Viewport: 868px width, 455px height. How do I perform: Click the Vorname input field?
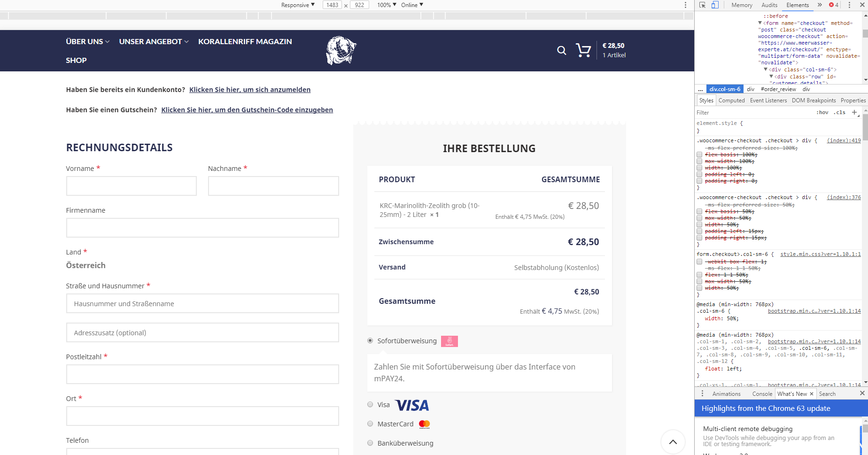click(x=132, y=186)
